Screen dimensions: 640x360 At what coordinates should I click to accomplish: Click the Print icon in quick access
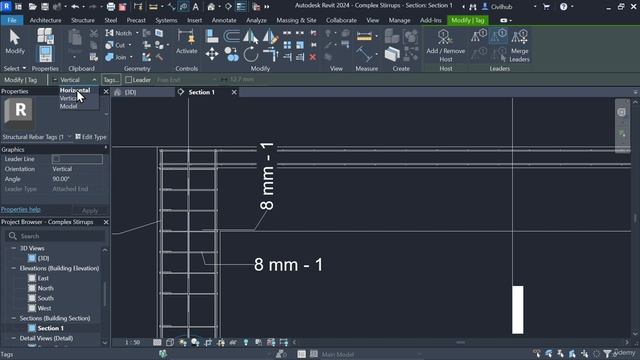pyautogui.click(x=111, y=7)
